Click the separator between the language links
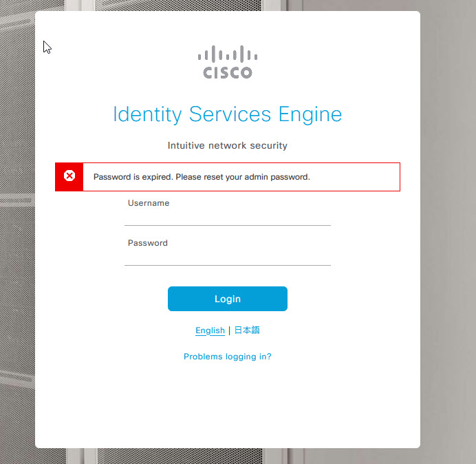476x464 pixels. pos(230,330)
